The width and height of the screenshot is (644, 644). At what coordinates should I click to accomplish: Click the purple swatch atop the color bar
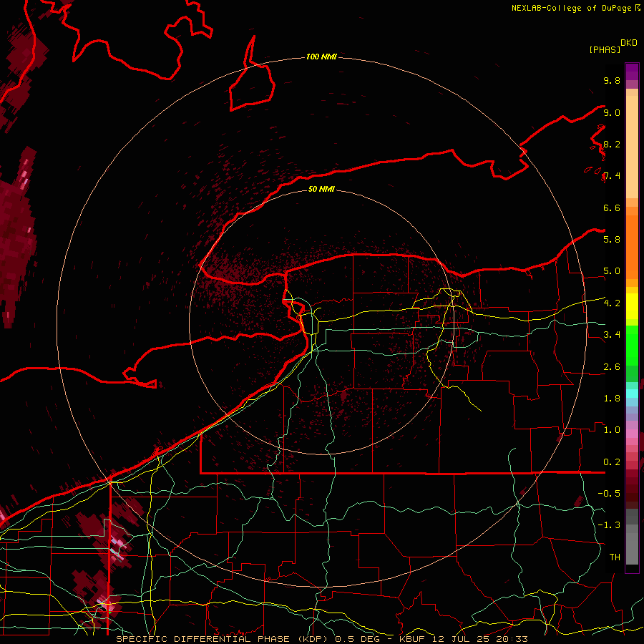[632, 72]
